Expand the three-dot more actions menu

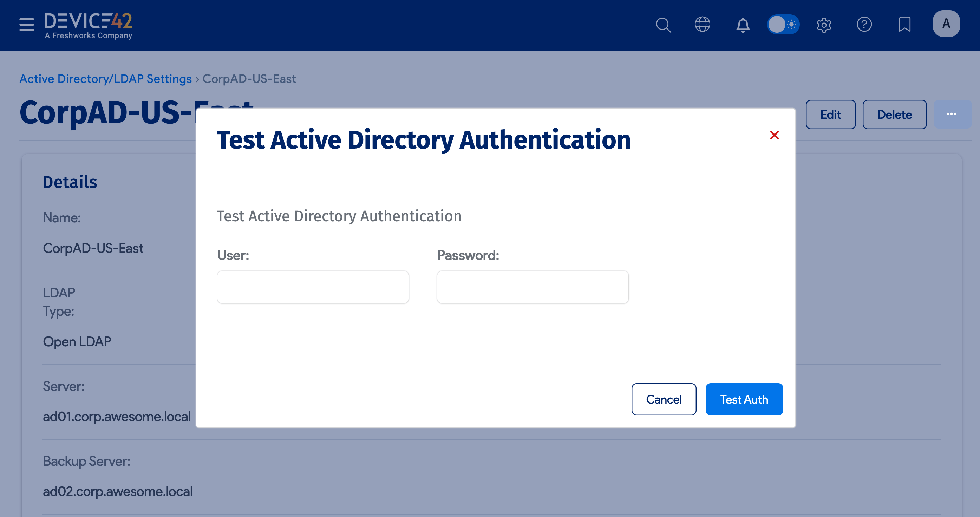952,114
